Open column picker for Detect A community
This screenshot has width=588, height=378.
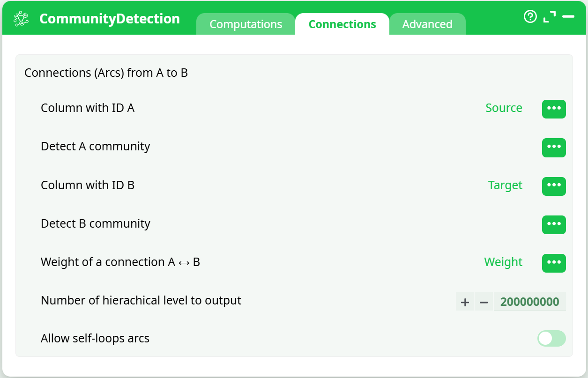tap(554, 148)
